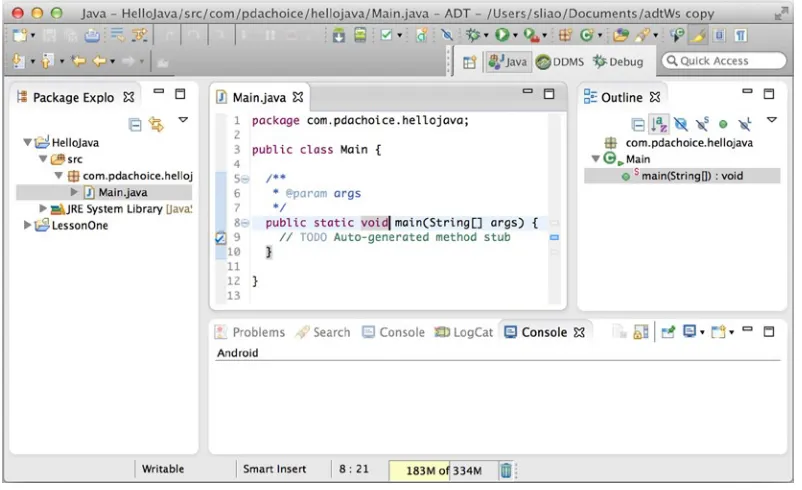This screenshot has height=490, width=802.
Task: Click Smart Insert status bar entry
Action: pyautogui.click(x=275, y=469)
